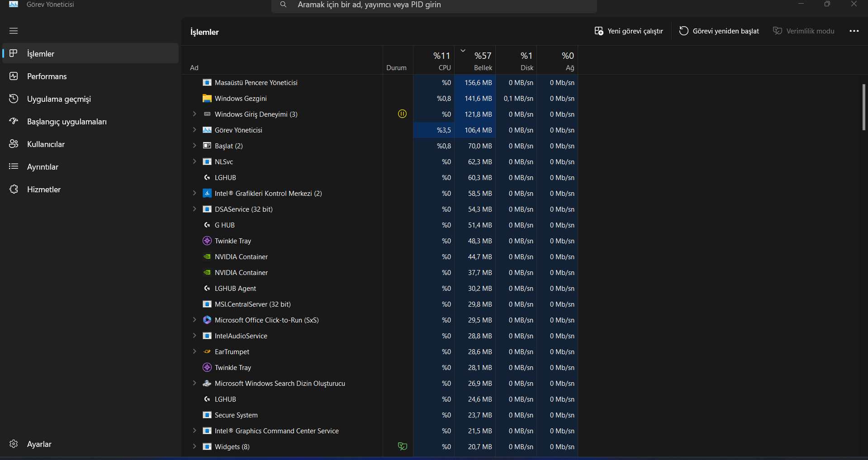Image resolution: width=868 pixels, height=460 pixels.
Task: Click Görevi yeniden başlat button
Action: point(719,31)
